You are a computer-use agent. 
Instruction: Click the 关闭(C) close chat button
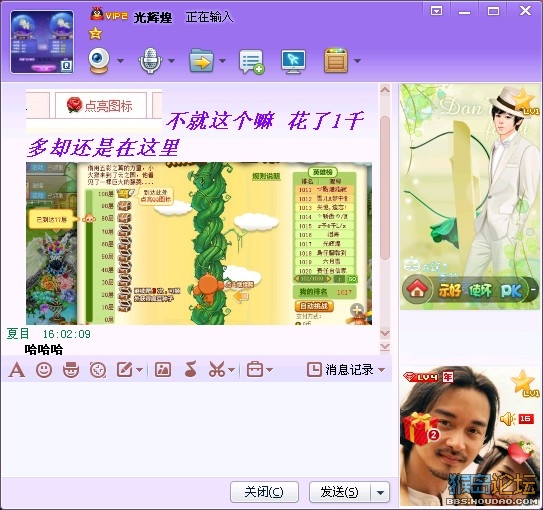tap(264, 492)
